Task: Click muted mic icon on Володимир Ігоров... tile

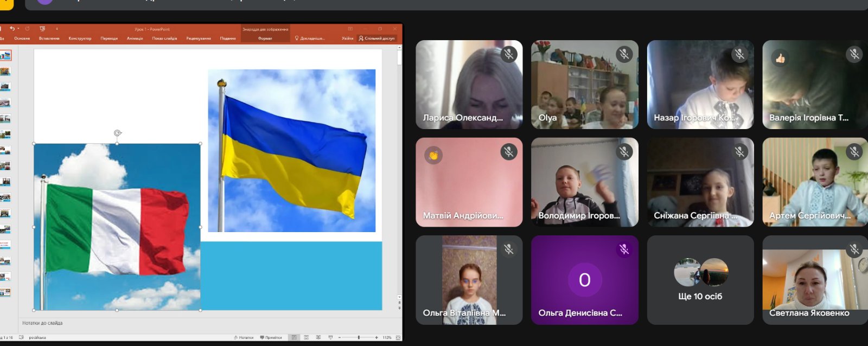Action: point(624,152)
